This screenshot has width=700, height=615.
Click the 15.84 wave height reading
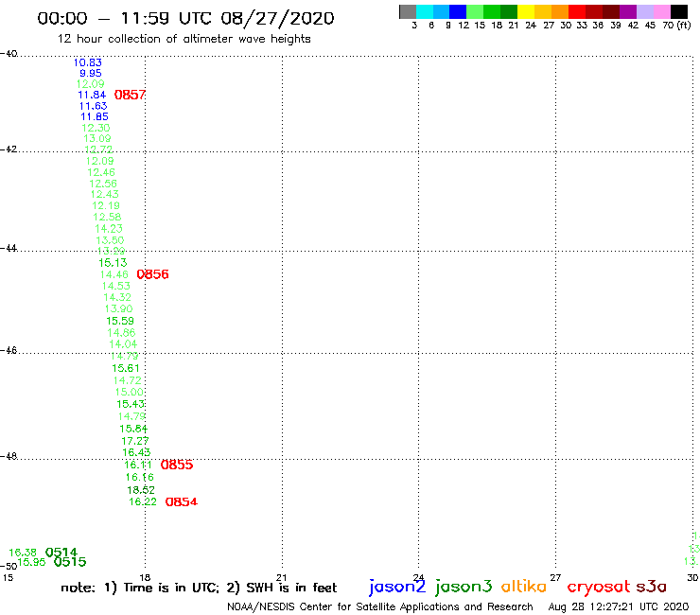click(133, 429)
